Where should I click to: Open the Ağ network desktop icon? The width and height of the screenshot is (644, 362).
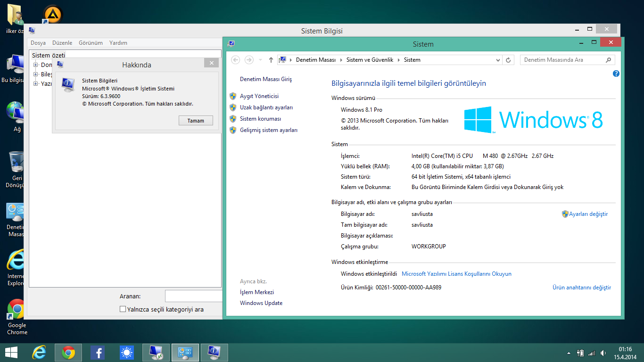point(16,117)
